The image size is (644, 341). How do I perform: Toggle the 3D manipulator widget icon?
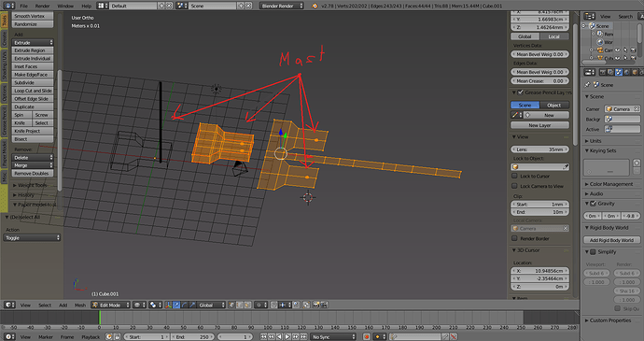168,305
